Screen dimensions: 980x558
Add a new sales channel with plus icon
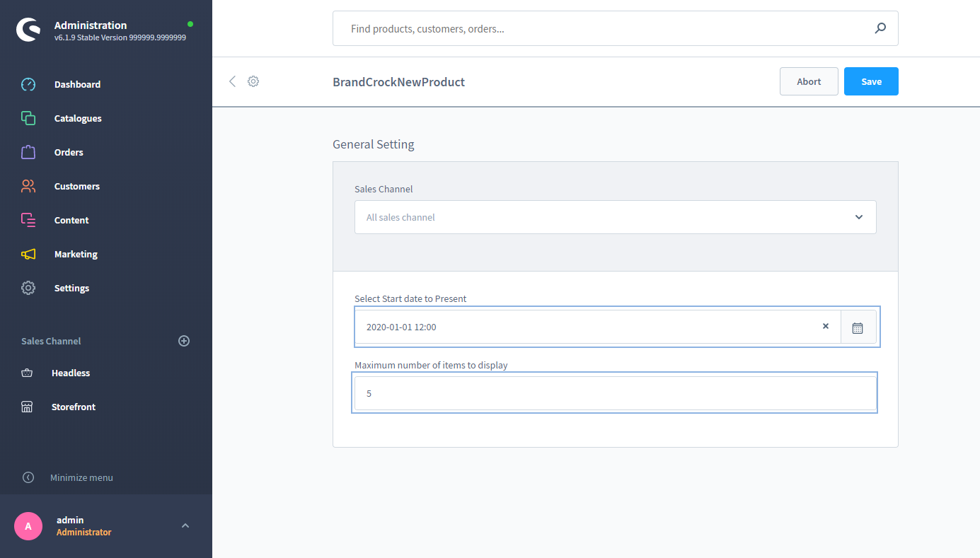pyautogui.click(x=184, y=341)
